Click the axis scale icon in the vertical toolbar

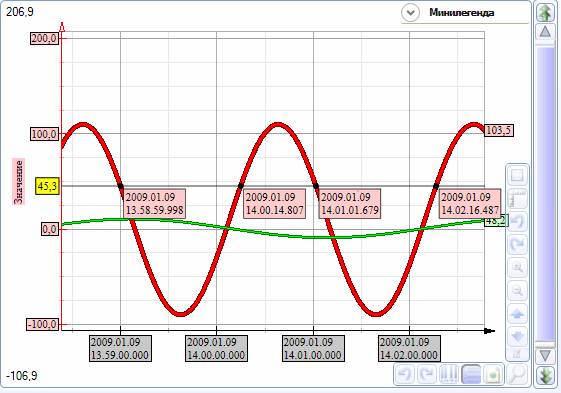[517, 199]
